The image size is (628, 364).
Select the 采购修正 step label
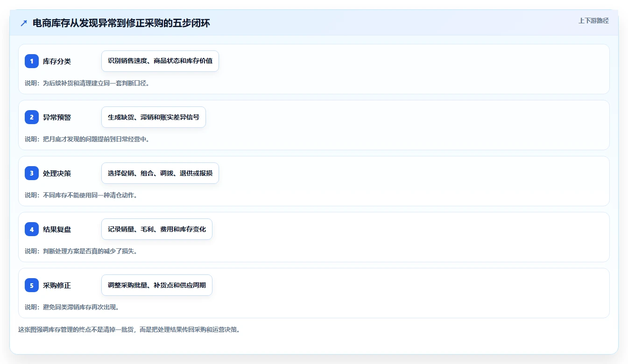click(57, 285)
